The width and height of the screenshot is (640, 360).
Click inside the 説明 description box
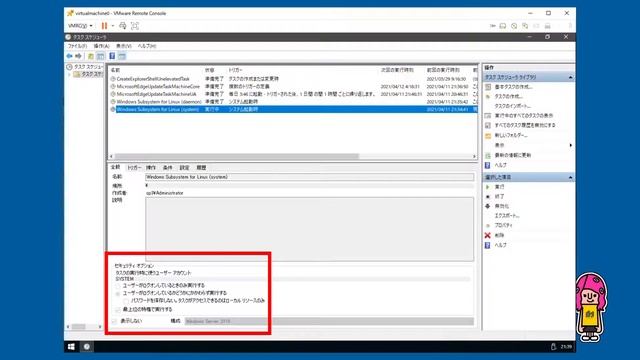[309, 229]
